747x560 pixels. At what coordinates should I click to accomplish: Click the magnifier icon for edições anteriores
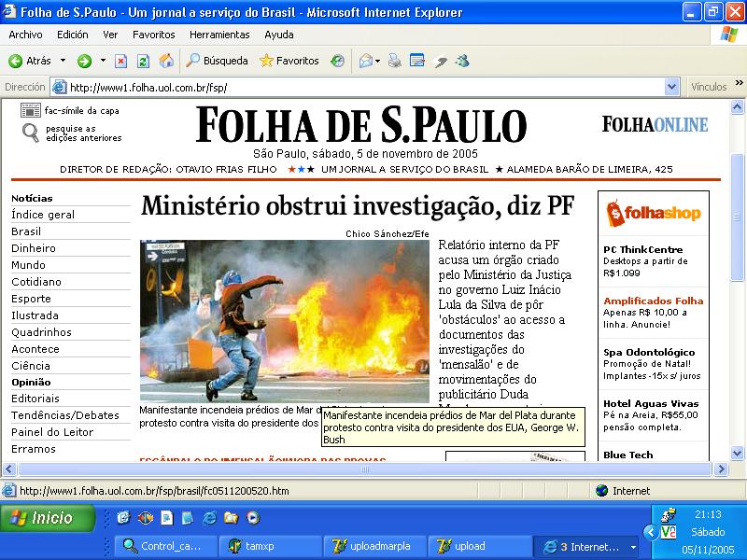point(31,133)
